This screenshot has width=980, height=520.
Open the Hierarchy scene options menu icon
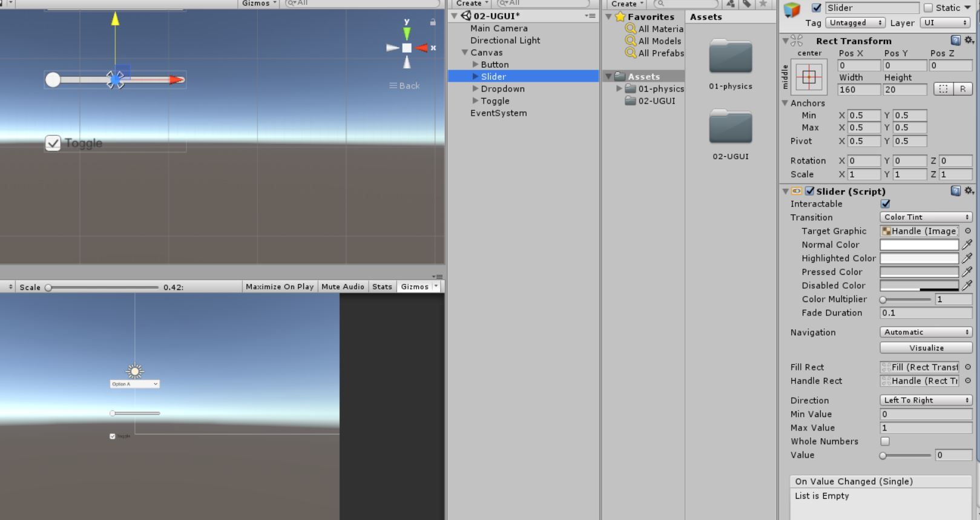pyautogui.click(x=590, y=16)
